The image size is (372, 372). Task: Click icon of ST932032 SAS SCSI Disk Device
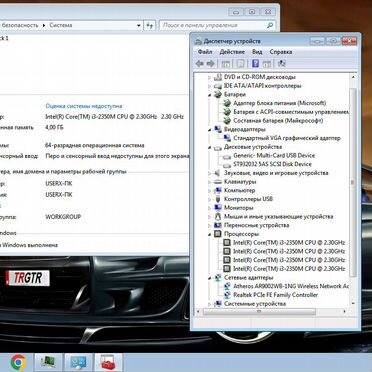point(227,164)
